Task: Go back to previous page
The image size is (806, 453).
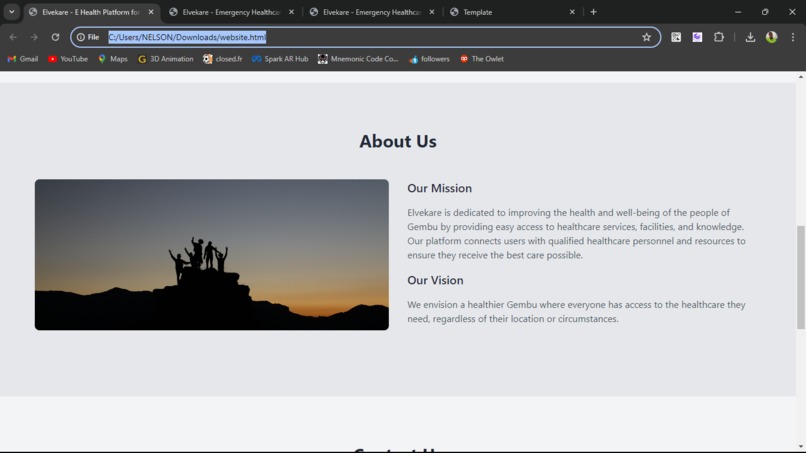Action: point(13,37)
